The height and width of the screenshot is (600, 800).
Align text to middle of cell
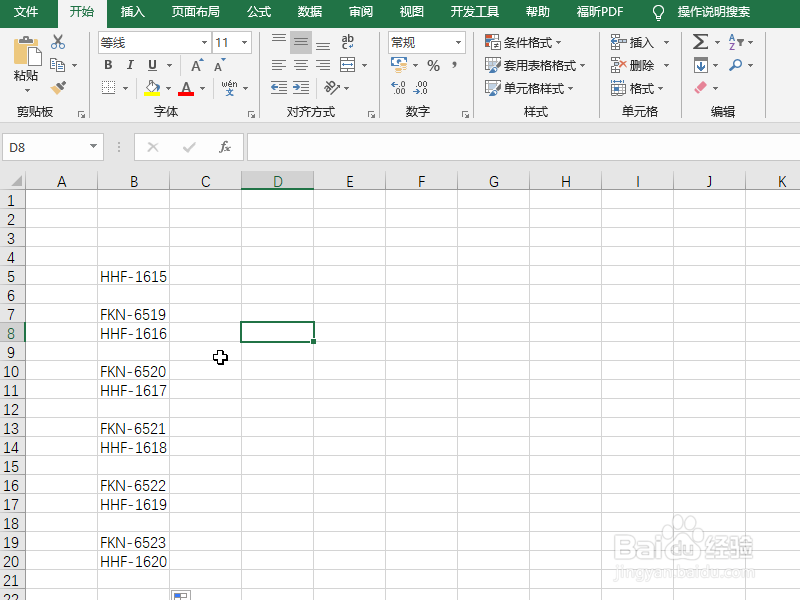tap(301, 42)
